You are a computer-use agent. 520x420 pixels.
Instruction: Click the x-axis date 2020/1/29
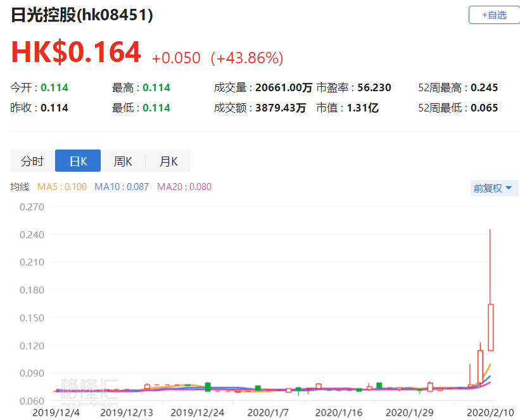(x=410, y=412)
